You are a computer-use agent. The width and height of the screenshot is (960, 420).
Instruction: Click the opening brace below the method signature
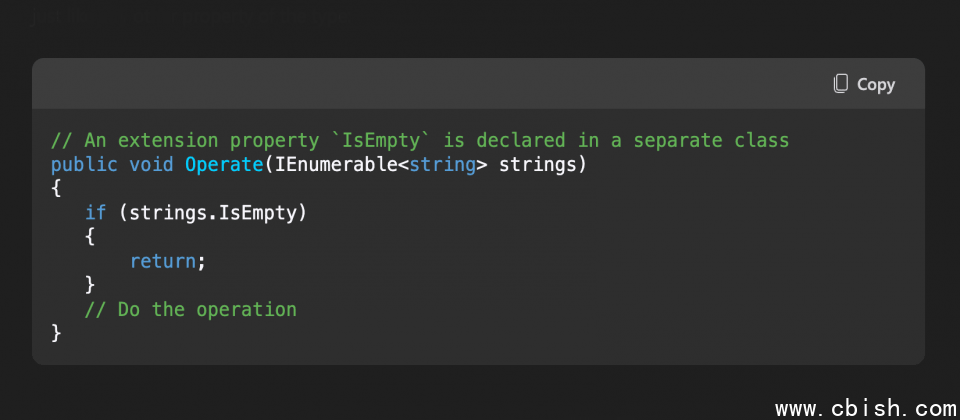pos(56,189)
